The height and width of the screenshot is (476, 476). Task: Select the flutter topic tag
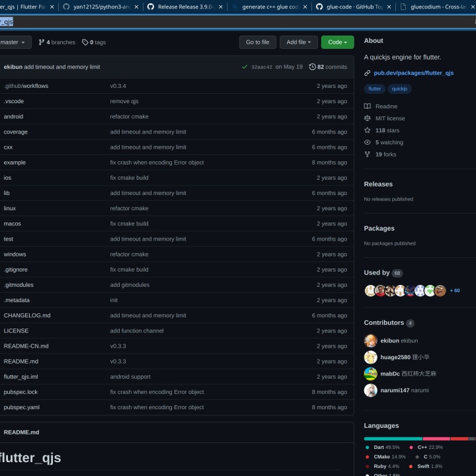[x=374, y=89]
